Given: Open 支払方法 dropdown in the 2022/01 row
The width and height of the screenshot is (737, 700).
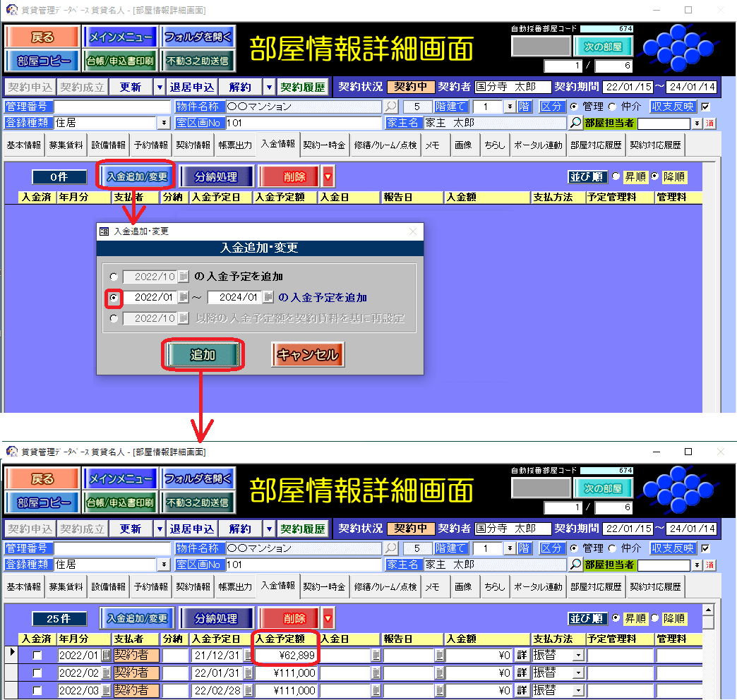Looking at the screenshot, I should (578, 655).
